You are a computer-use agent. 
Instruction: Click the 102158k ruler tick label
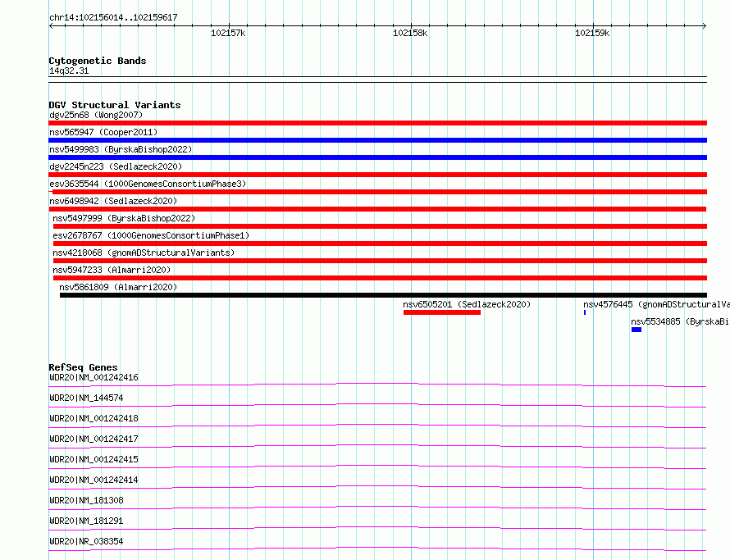(x=410, y=33)
